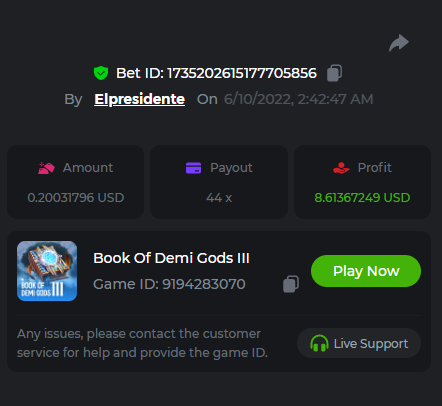442x406 pixels.
Task: Click the green verified shield icon
Action: 101,73
